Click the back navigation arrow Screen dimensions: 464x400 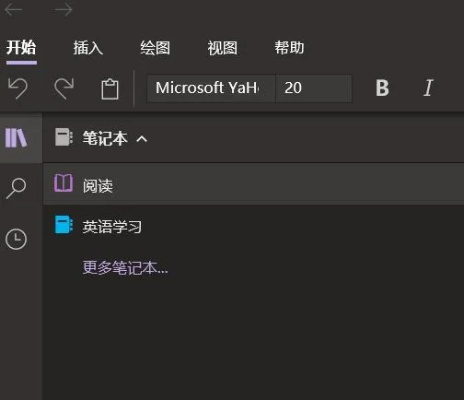coord(13,9)
